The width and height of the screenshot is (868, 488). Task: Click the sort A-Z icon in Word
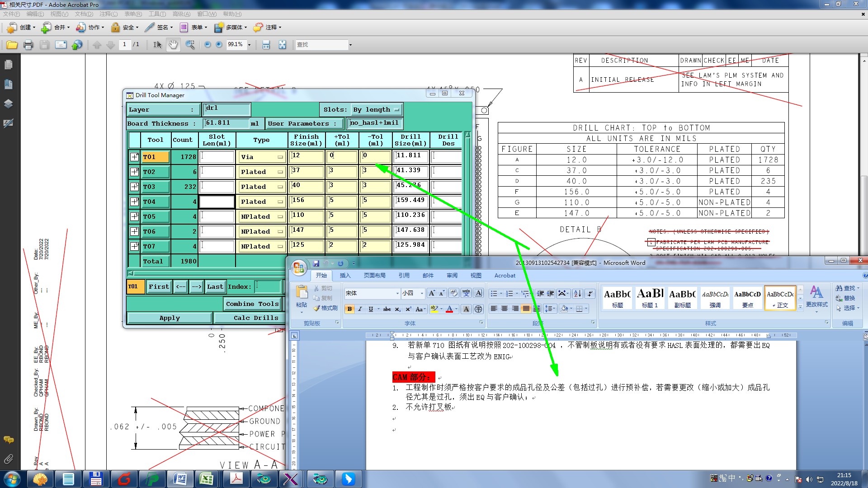tap(577, 293)
